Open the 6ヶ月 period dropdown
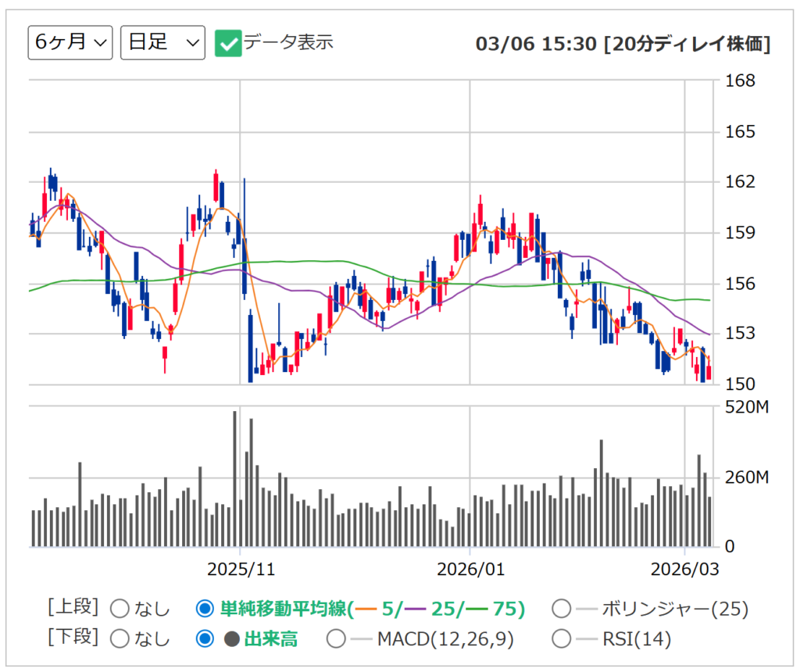Image resolution: width=800 pixels, height=672 pixels. (x=70, y=43)
